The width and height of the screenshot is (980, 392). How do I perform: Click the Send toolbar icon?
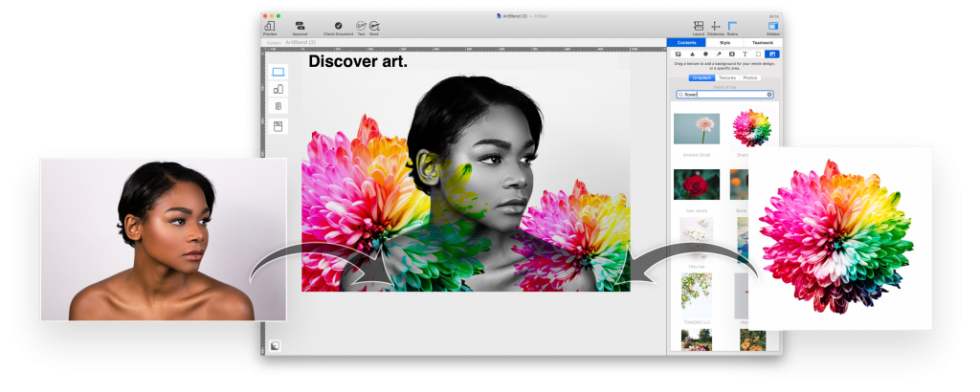point(374,26)
